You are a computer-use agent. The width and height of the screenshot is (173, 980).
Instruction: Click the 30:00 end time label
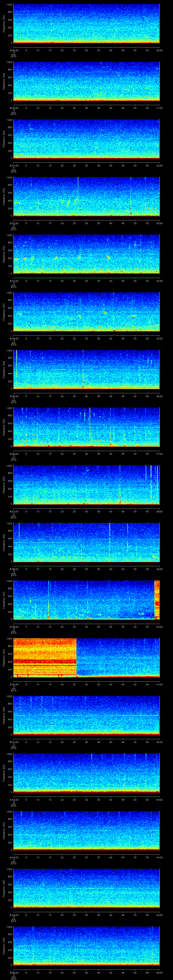click(159, 50)
